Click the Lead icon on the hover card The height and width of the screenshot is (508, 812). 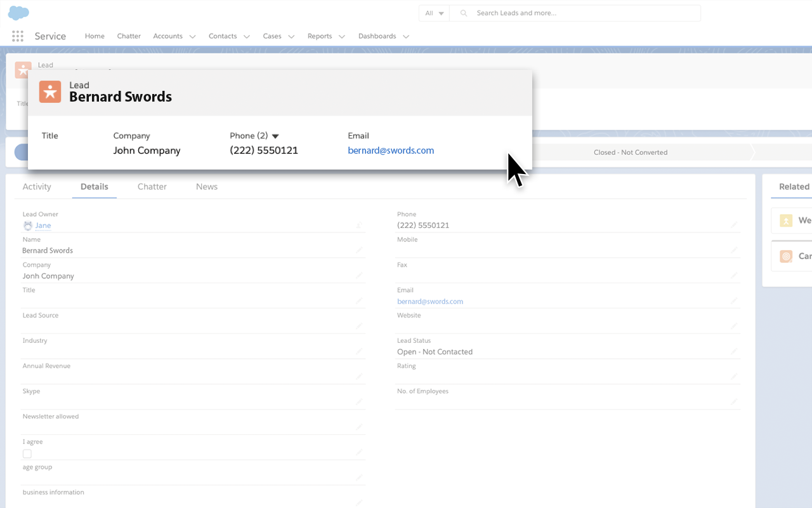click(x=49, y=91)
